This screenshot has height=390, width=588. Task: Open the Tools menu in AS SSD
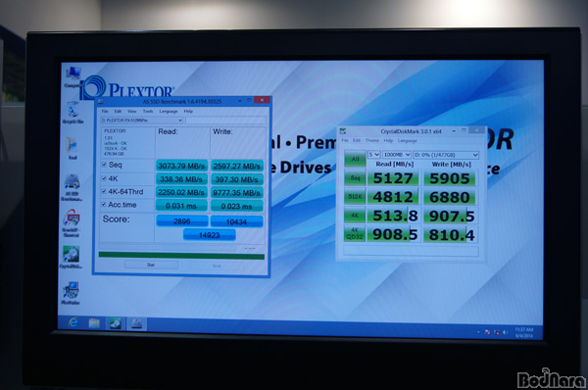pos(148,112)
